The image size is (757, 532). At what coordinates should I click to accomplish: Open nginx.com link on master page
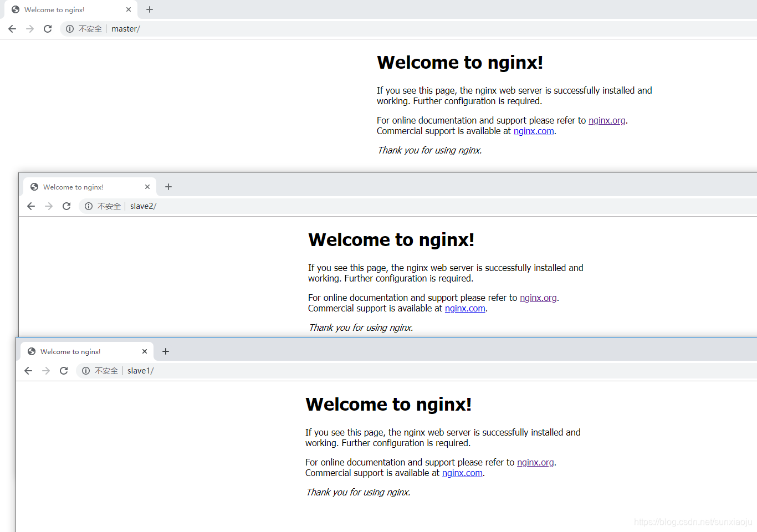point(534,131)
